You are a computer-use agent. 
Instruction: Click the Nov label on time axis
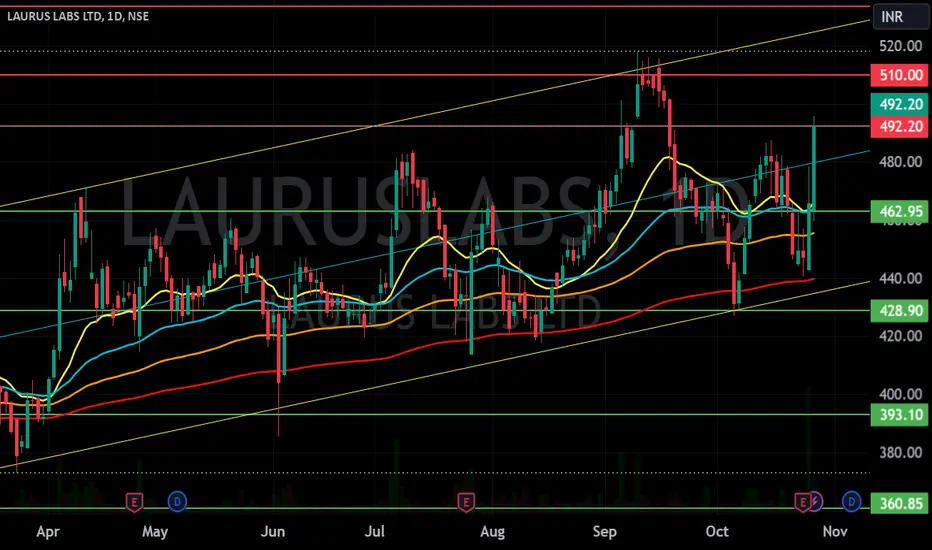(x=835, y=532)
